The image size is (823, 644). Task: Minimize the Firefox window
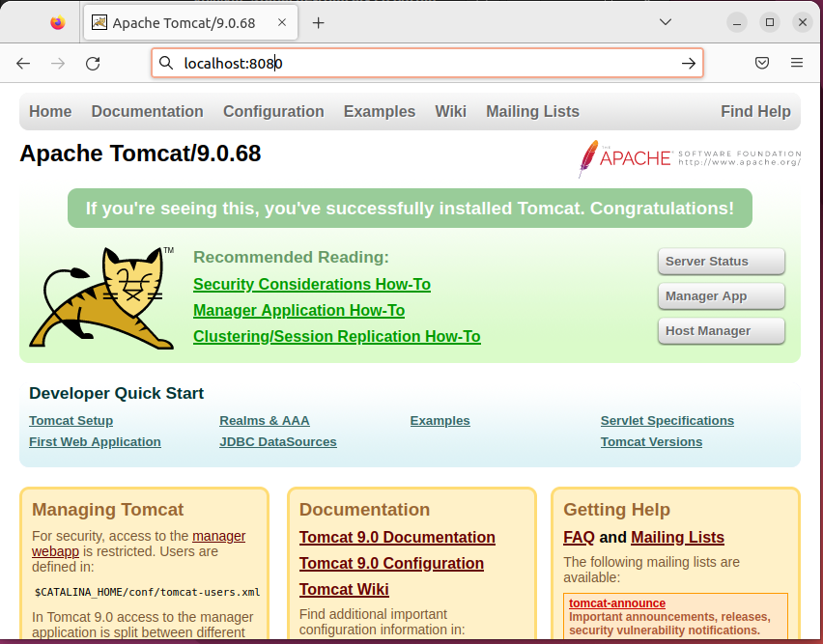737,22
